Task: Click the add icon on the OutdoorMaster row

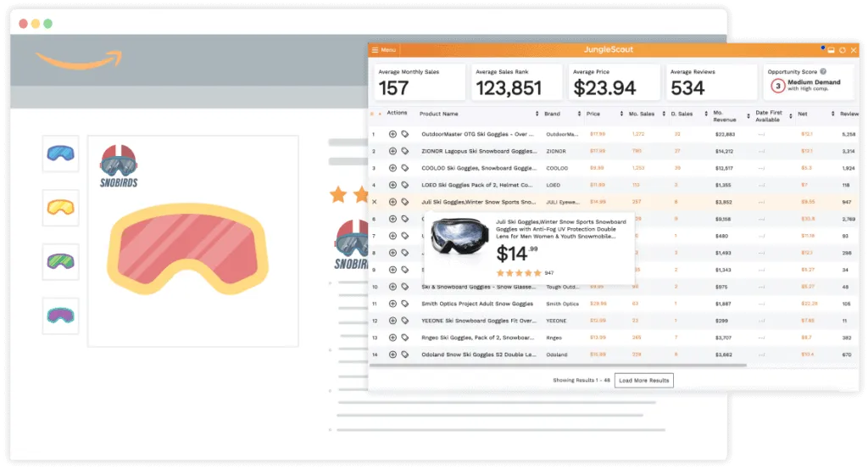Action: 392,134
